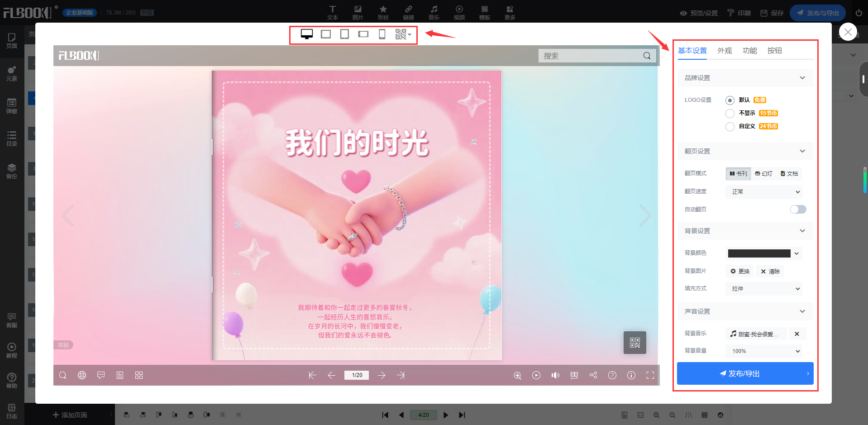Click the zoom in magnifier icon
The image size is (868, 425).
tap(517, 375)
